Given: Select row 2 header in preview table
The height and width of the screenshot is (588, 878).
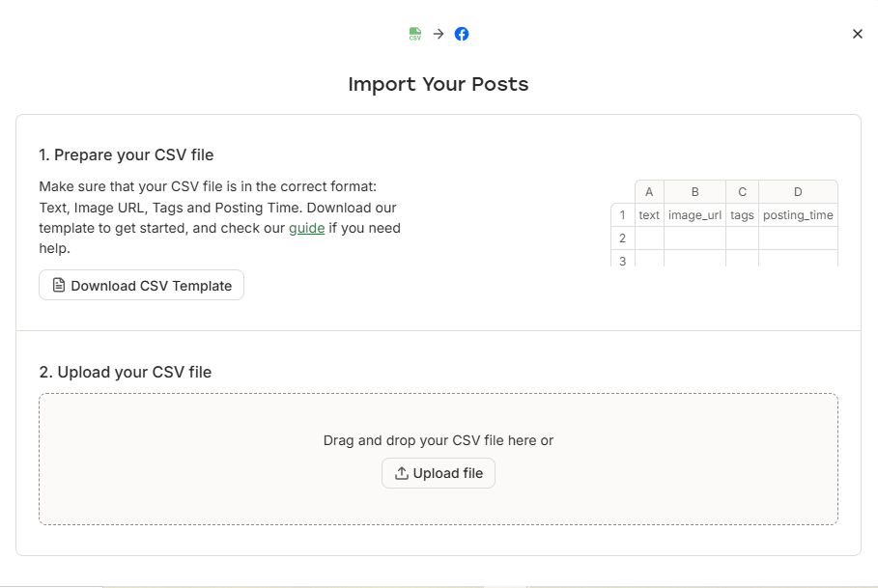Looking at the screenshot, I should (623, 238).
